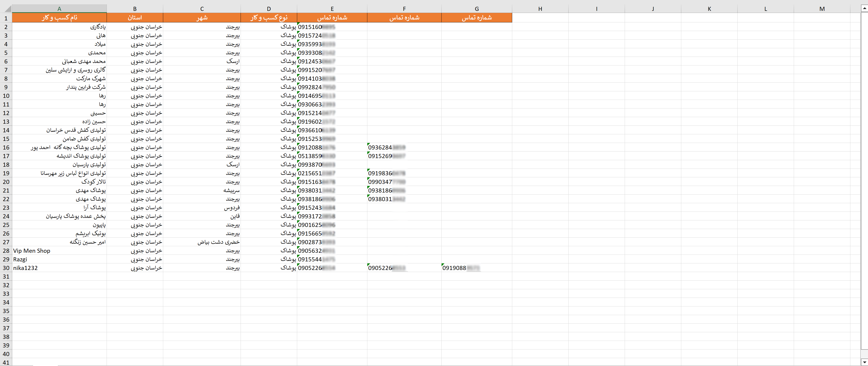Select row 30 header number
The width and height of the screenshot is (868, 366).
(x=6, y=268)
